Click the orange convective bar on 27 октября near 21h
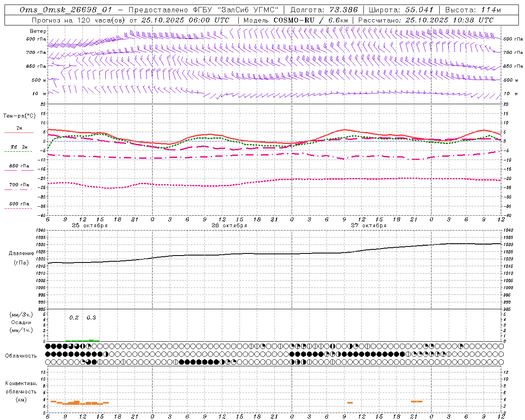Image resolution: width=525 pixels, height=420 pixels. 417,402
